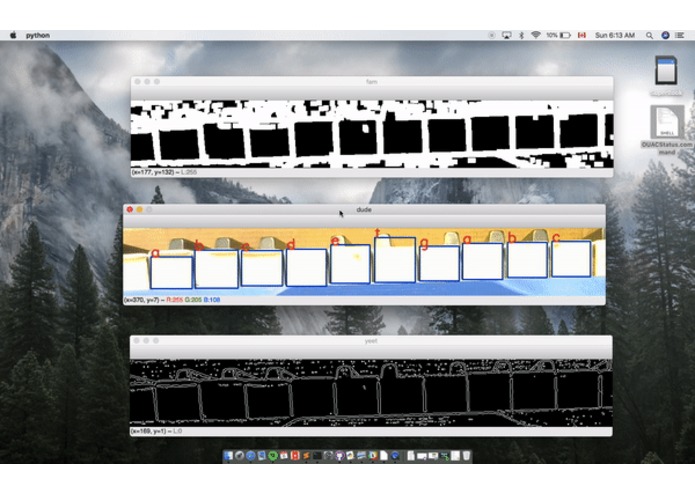Open the Apple menu
Image resolution: width=695 pixels, height=494 pixels.
[13, 35]
